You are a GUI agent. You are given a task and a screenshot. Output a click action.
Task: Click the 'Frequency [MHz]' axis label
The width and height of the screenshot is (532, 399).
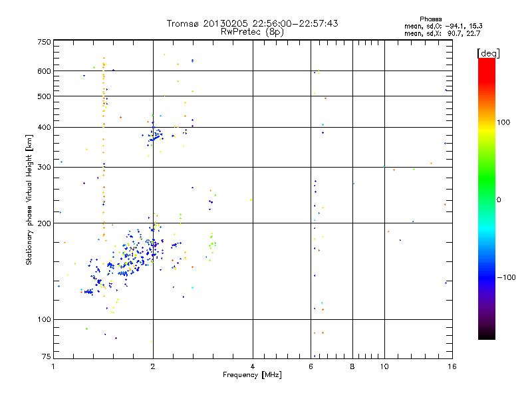click(252, 375)
